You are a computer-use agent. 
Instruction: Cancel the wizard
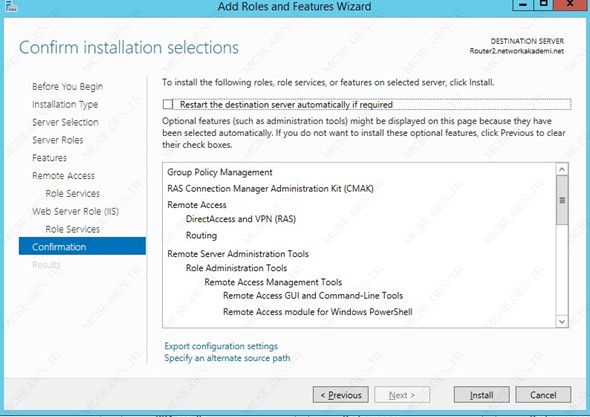(543, 395)
